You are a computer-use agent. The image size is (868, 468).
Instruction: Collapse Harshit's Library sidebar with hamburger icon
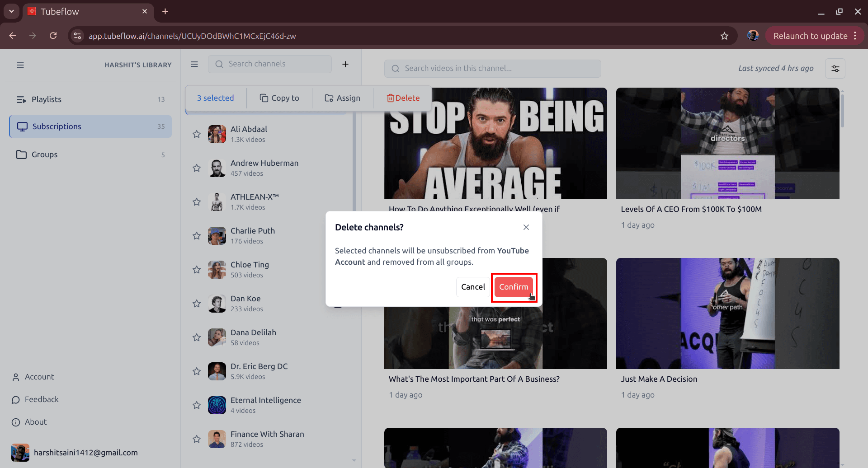[x=20, y=65]
